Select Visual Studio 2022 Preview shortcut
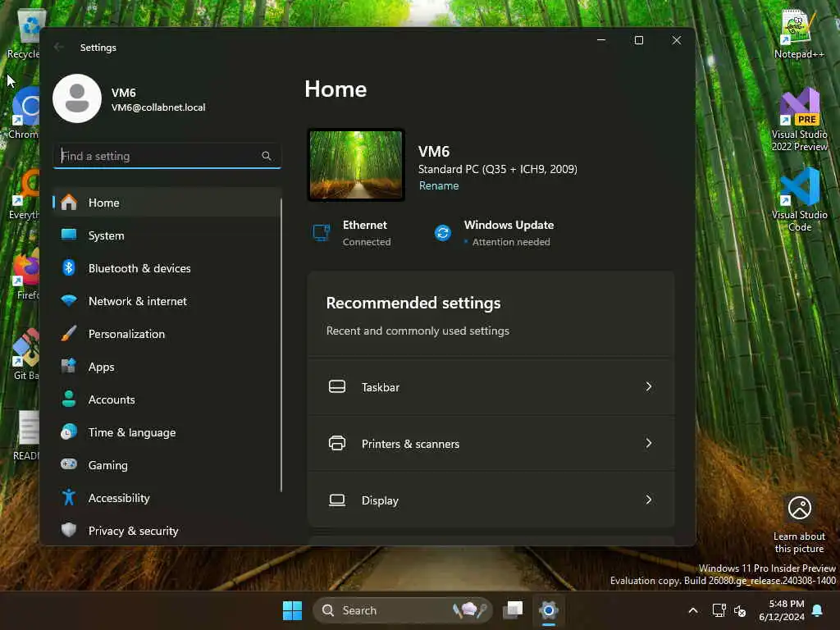The height and width of the screenshot is (630, 840). click(799, 119)
